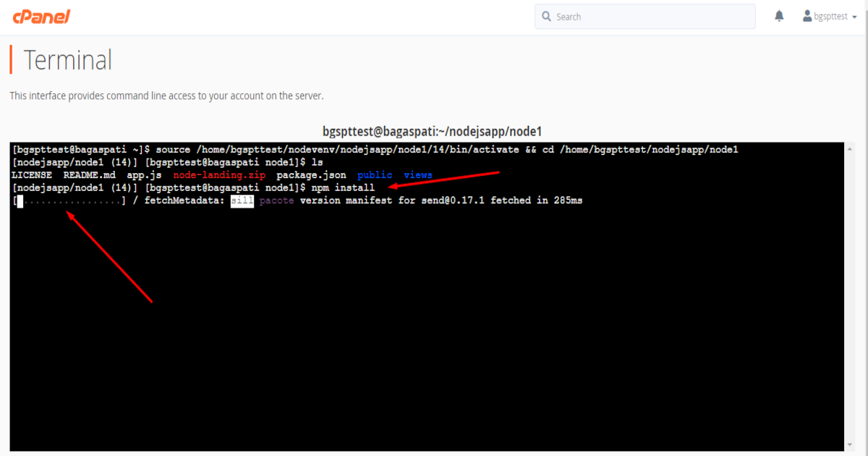Screen dimensions: 868x456
Task: Click README.md in the terminal listing
Action: (89, 175)
